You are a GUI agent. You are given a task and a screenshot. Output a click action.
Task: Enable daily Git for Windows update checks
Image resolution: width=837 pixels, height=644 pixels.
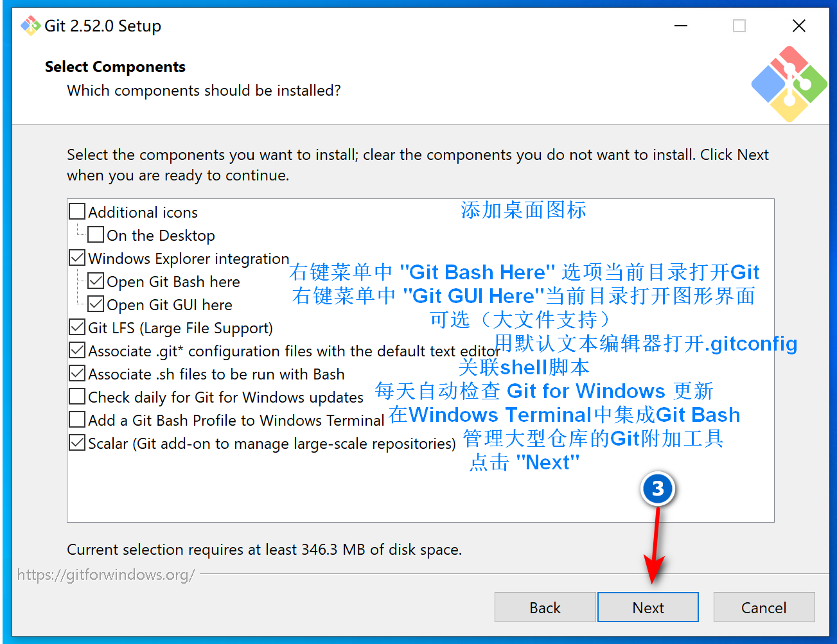click(76, 396)
